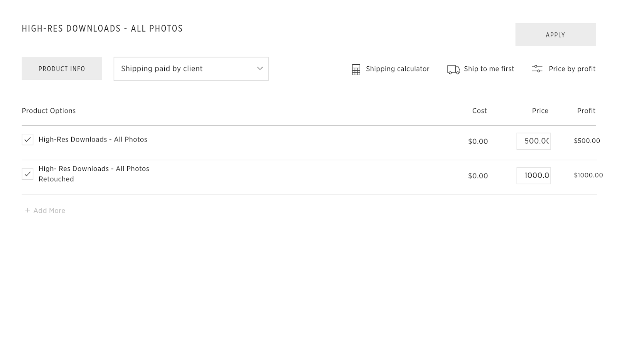617x364 pixels.
Task: Expand the shipping dropdown chevron arrow
Action: click(260, 69)
